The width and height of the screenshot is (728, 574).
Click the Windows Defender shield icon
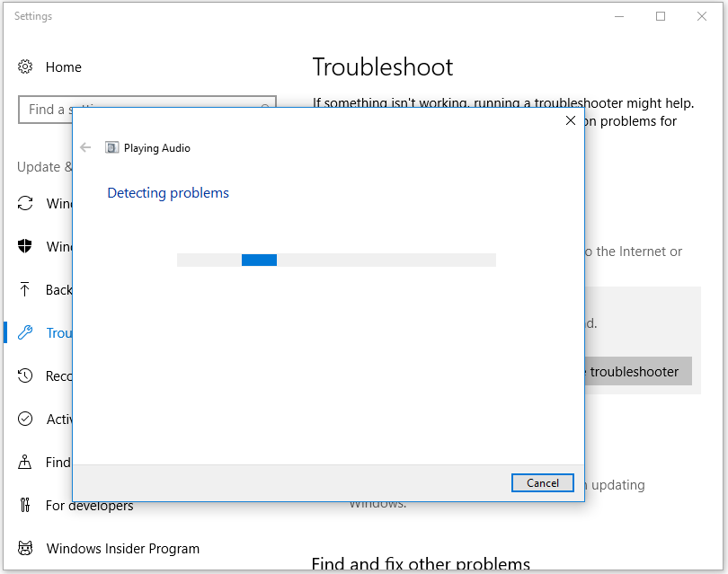click(25, 246)
